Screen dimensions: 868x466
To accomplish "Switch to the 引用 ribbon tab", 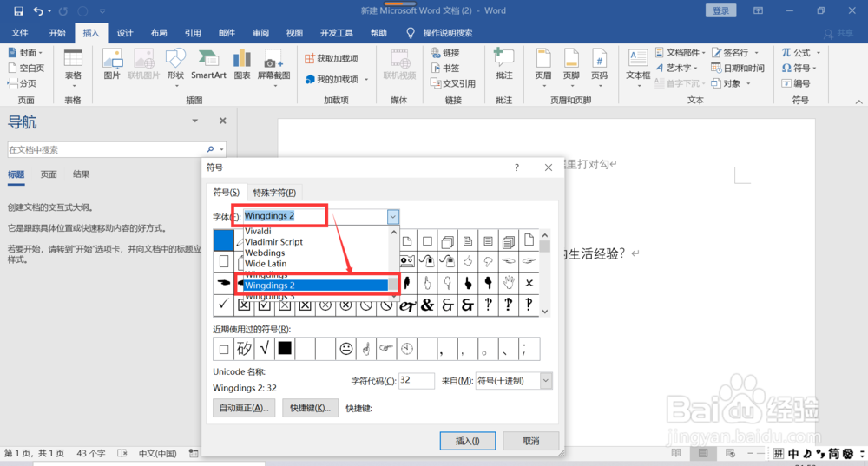I will 193,33.
